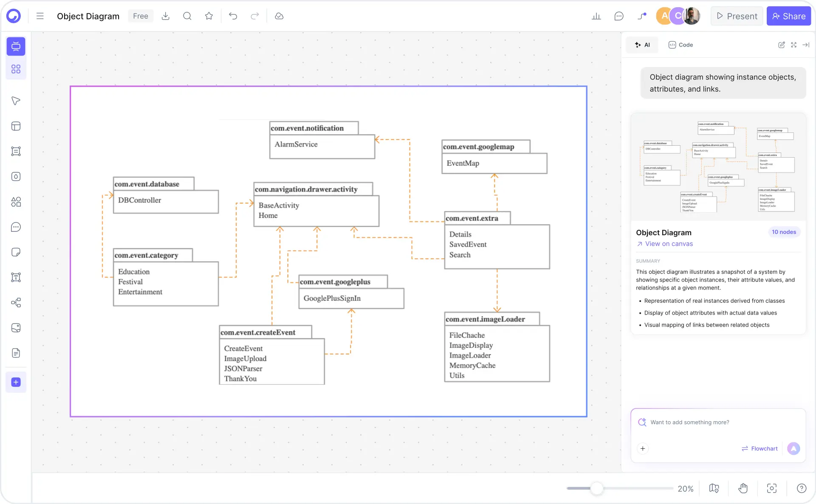The image size is (816, 504).
Task: Undo the last action
Action: (233, 16)
